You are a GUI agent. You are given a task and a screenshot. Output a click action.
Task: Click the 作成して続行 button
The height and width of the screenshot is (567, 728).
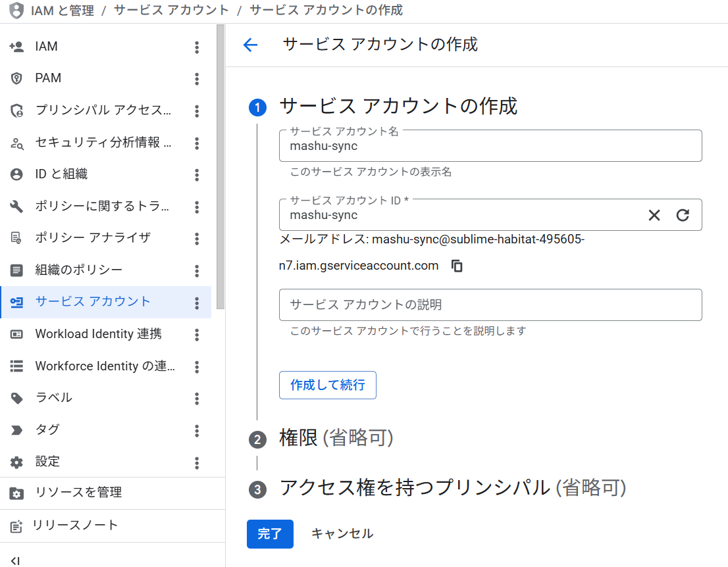tap(327, 385)
